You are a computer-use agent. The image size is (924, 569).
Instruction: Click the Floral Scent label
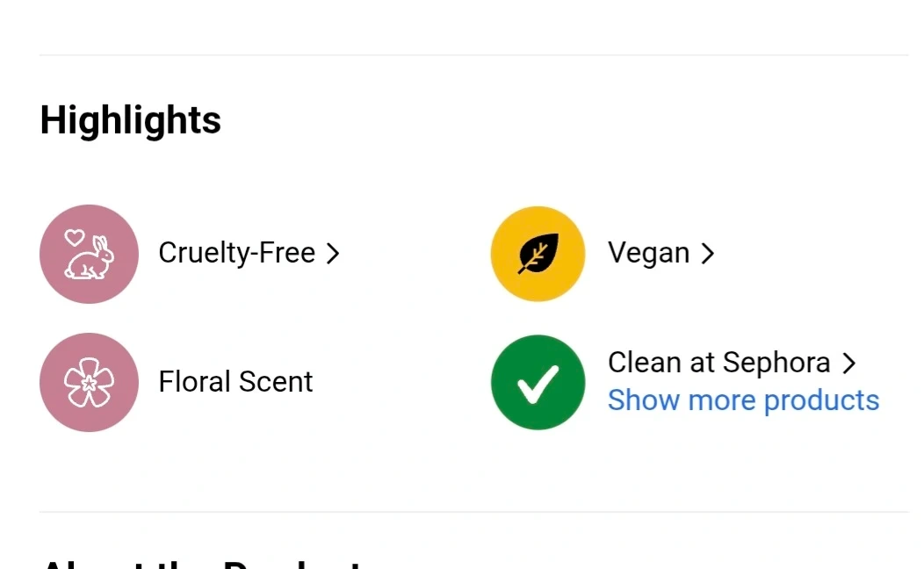pyautogui.click(x=235, y=382)
